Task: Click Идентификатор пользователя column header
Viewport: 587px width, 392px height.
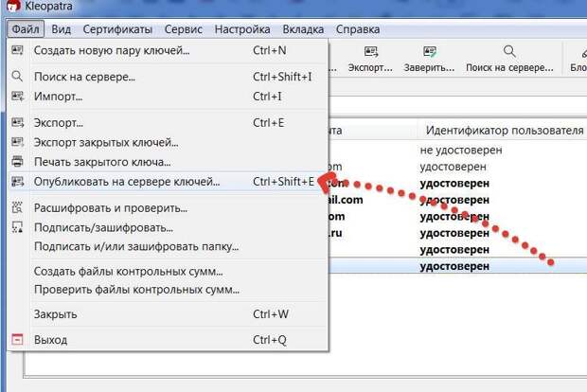Action: click(x=505, y=131)
